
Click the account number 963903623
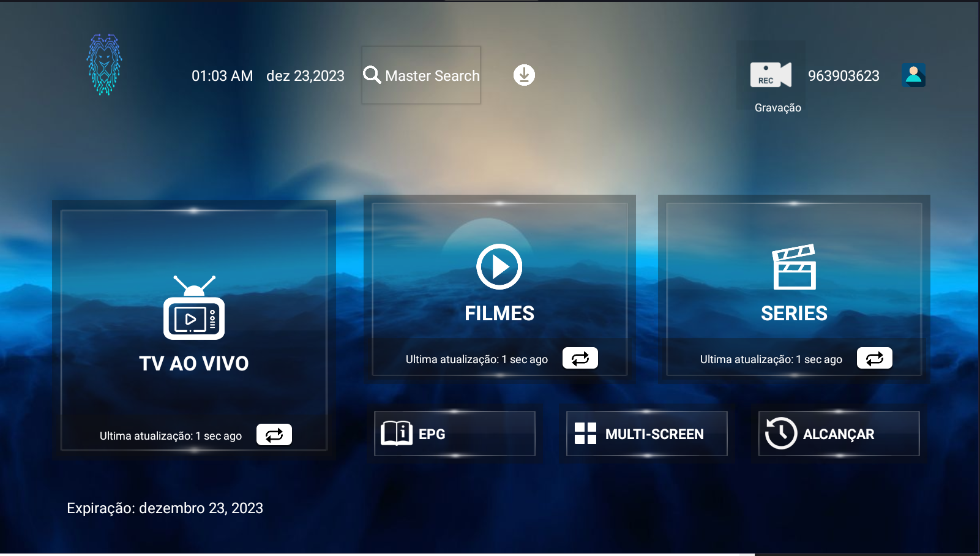843,76
